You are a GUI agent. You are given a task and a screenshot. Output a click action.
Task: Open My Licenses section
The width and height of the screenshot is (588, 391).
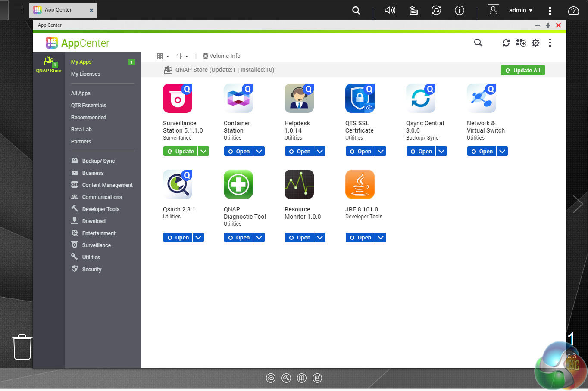(85, 74)
